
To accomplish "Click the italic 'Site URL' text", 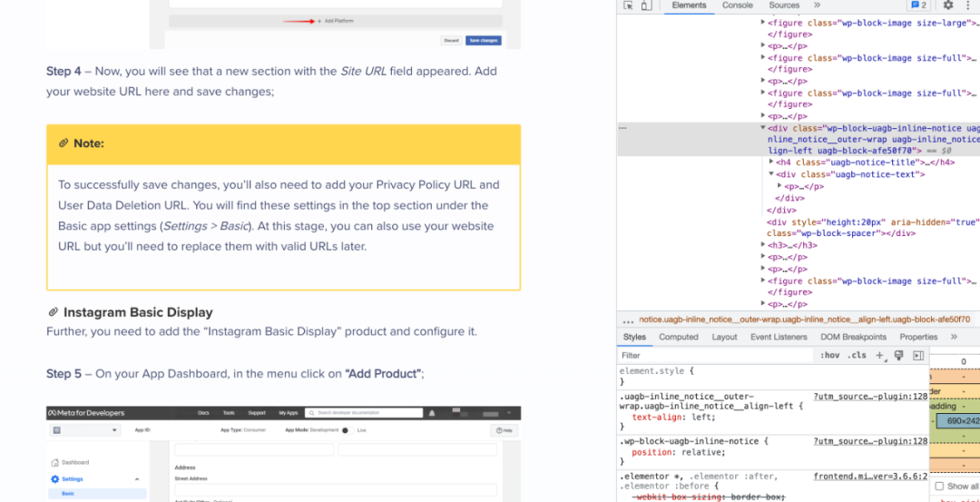I will pyautogui.click(x=363, y=72).
